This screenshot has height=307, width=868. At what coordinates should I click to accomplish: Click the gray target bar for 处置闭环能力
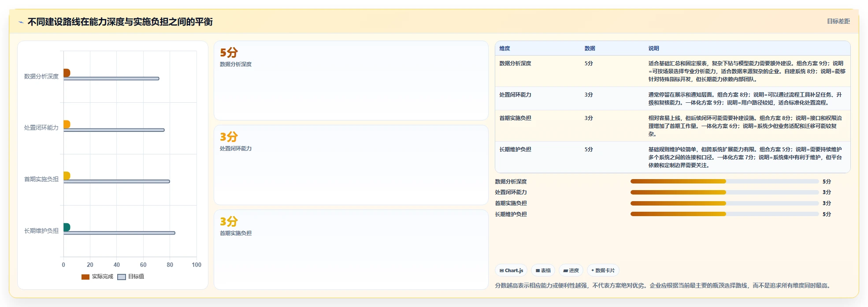pyautogui.click(x=114, y=130)
